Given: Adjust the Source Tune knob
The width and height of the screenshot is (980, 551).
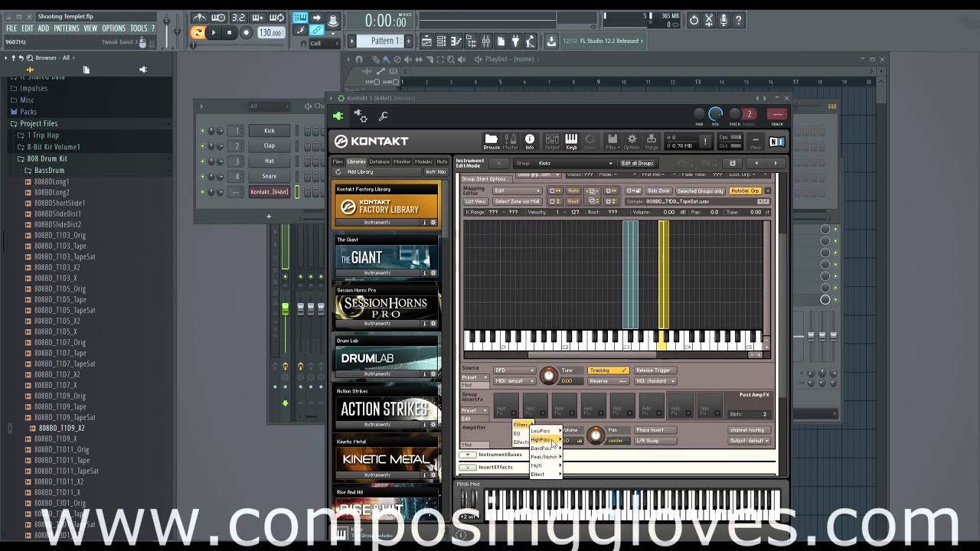Looking at the screenshot, I should [548, 375].
